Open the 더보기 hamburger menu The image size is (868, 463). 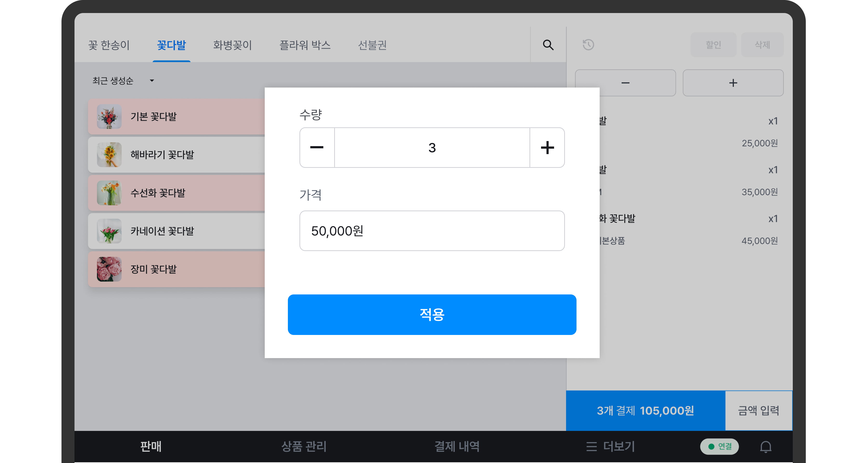pyautogui.click(x=610, y=447)
